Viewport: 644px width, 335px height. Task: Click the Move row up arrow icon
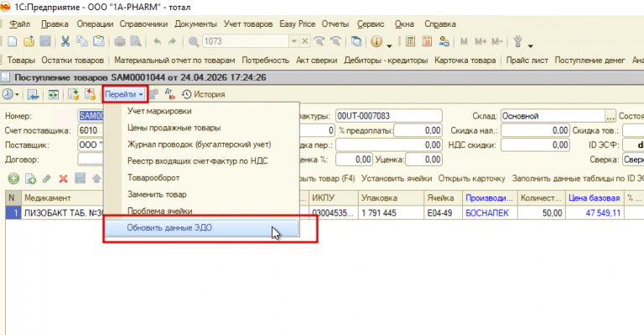96,178
